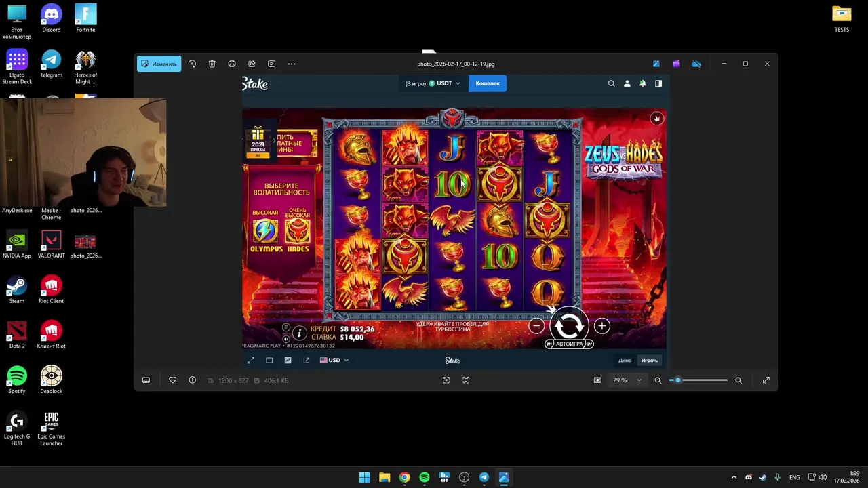This screenshot has width=868, height=488.
Task: Open Stream Deck from the taskbar
Action: (x=444, y=477)
